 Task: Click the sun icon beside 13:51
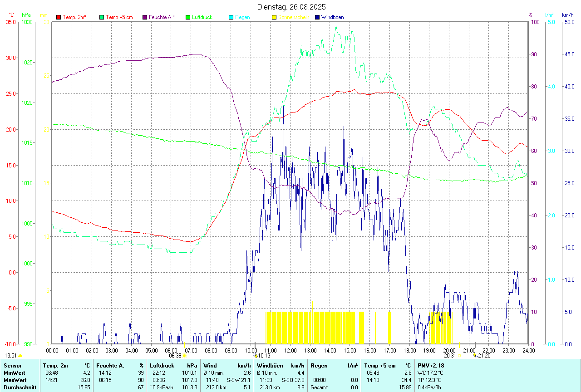point(20,356)
